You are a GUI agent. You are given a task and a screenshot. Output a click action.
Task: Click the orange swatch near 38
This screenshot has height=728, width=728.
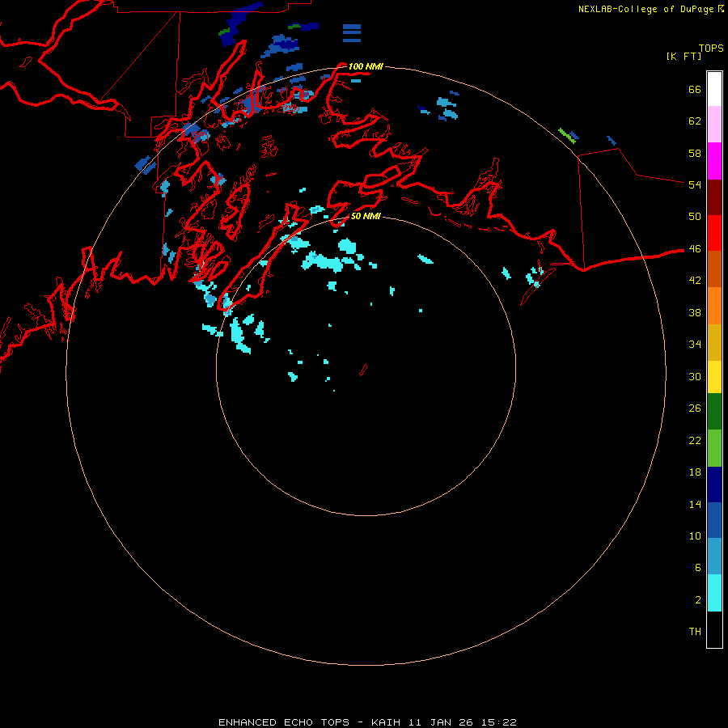coord(714,306)
